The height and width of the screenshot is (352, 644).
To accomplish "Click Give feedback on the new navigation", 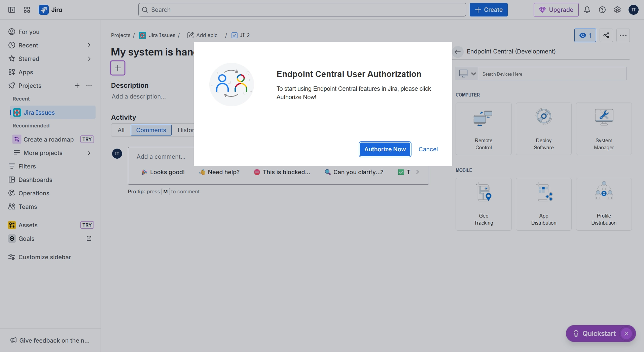I will tap(50, 341).
